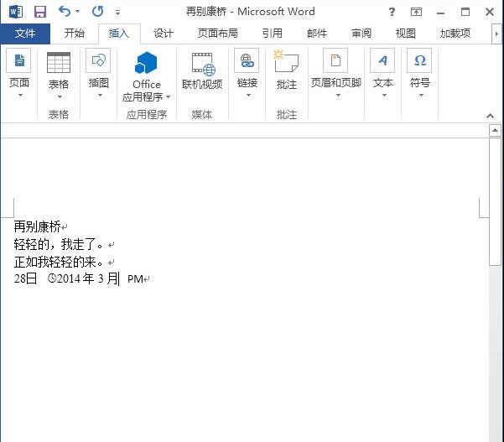Expand the 插图 dropdown arrow
Viewport: 504px width, 442px height.
[x=100, y=95]
